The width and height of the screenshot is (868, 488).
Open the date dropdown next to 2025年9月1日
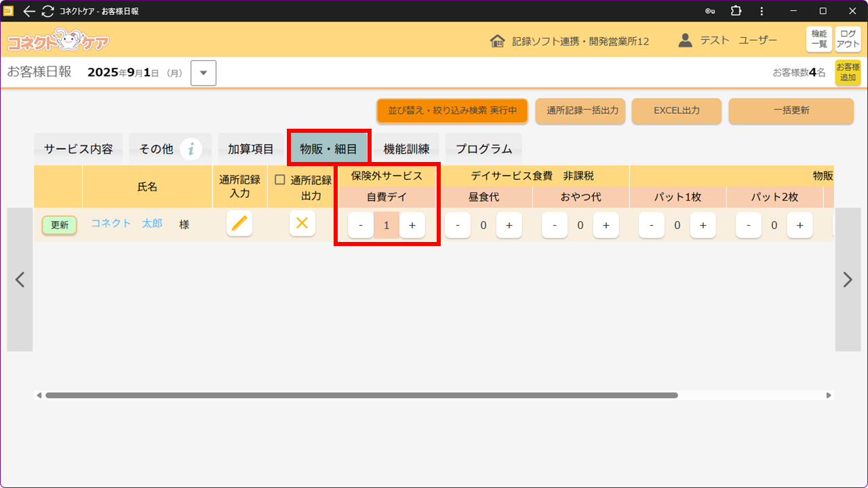(203, 73)
